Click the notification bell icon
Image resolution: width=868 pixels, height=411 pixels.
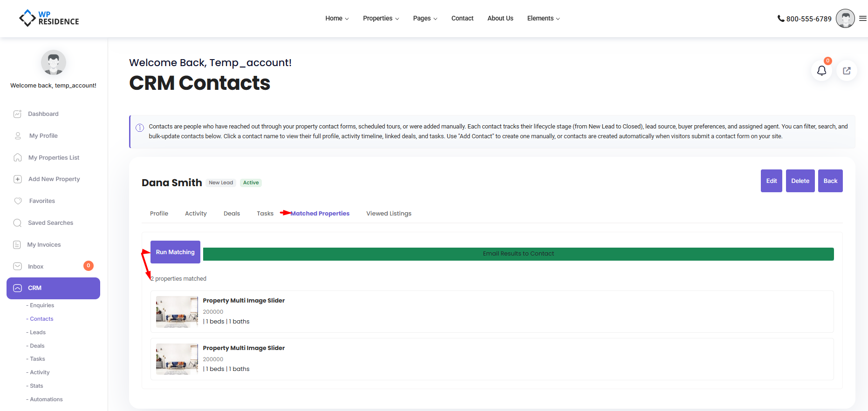pyautogui.click(x=821, y=71)
